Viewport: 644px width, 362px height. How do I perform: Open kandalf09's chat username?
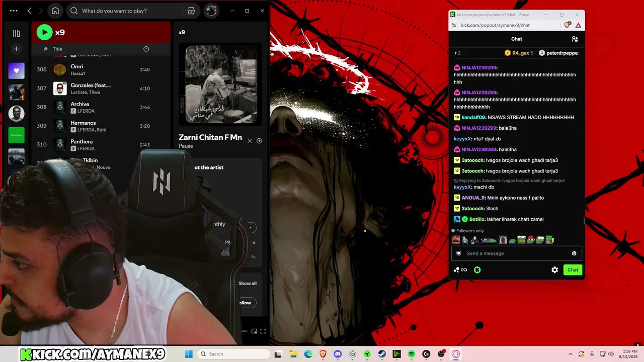pyautogui.click(x=473, y=117)
